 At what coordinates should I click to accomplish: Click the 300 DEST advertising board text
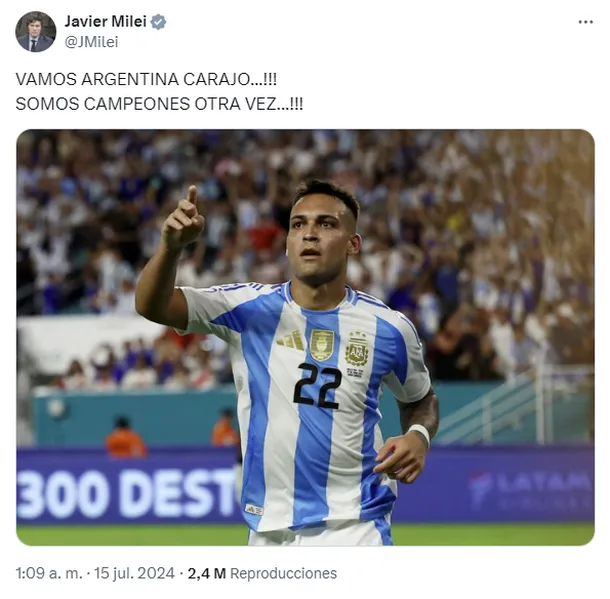tap(126, 494)
